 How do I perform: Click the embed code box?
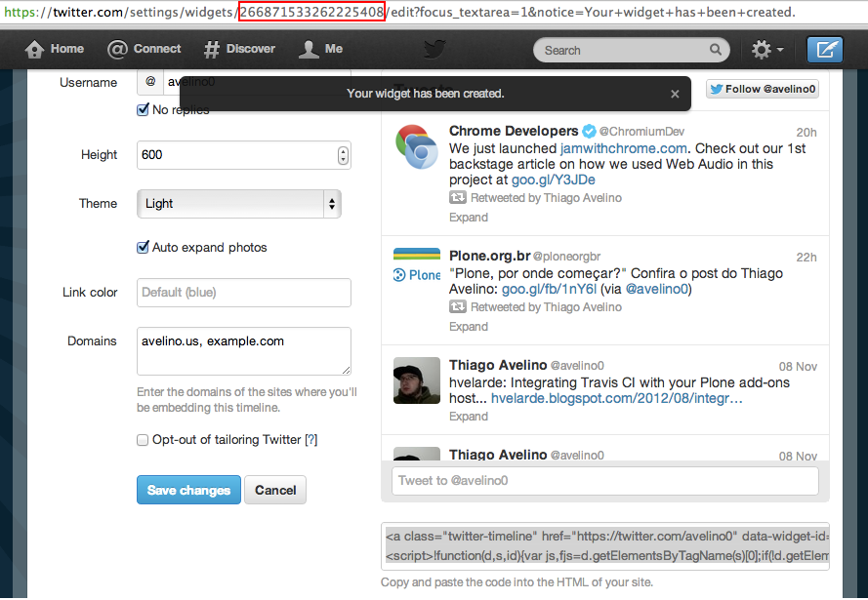coord(605,545)
